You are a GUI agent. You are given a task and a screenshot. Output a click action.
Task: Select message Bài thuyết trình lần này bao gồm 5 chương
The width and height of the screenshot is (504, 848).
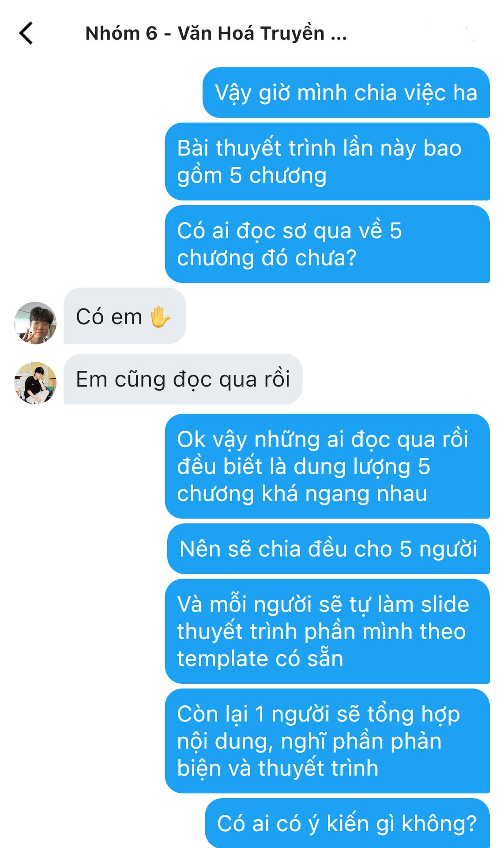(x=327, y=162)
